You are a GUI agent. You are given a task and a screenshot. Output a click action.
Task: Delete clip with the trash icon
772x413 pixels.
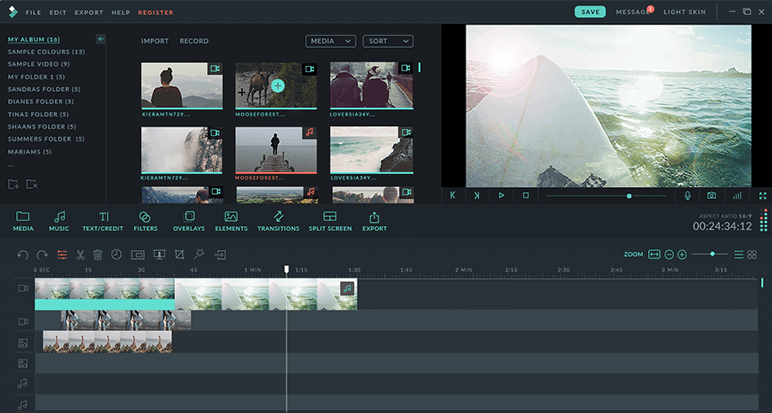pos(97,254)
